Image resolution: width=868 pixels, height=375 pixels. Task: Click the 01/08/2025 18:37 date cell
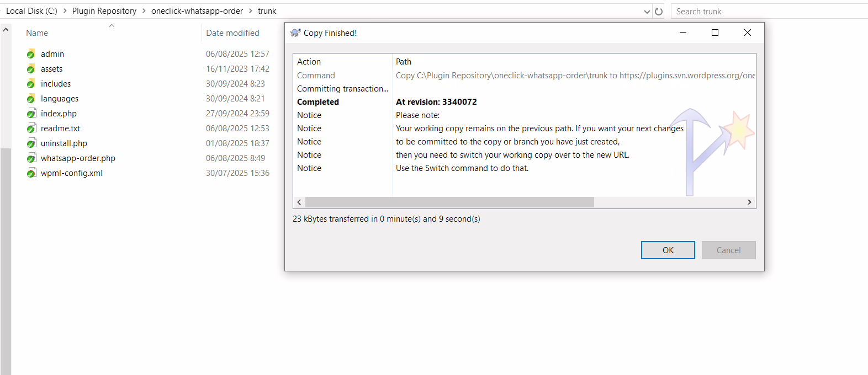pyautogui.click(x=237, y=143)
